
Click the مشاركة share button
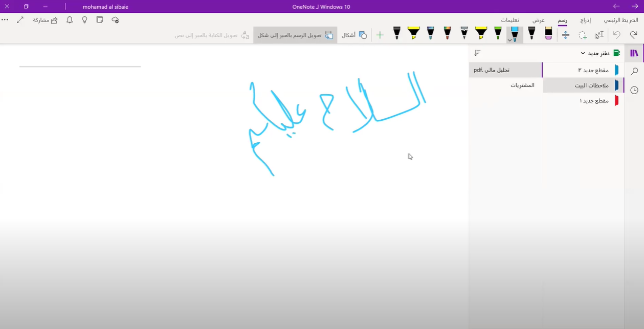[x=45, y=20]
